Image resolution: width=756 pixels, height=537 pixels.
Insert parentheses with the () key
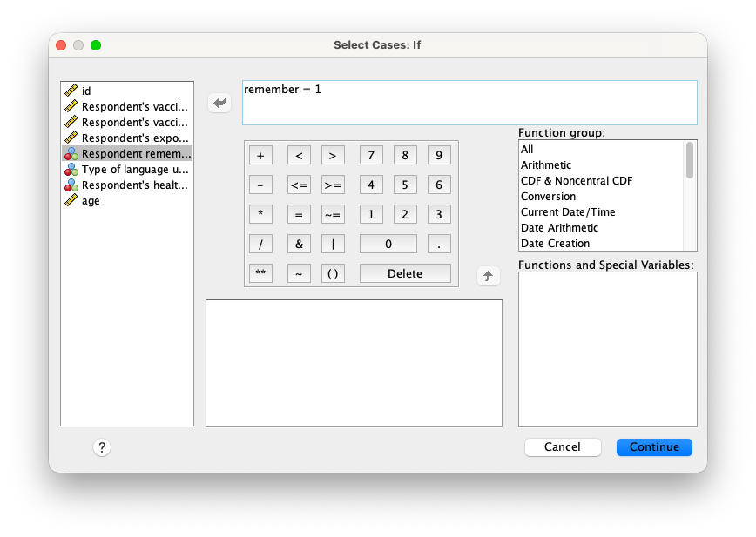click(333, 273)
